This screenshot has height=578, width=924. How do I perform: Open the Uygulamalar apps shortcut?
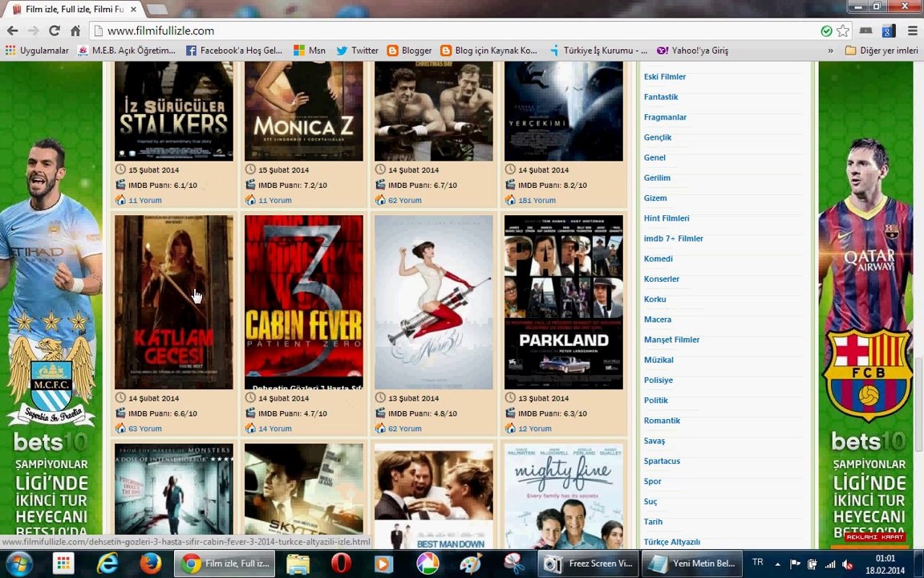click(x=37, y=51)
